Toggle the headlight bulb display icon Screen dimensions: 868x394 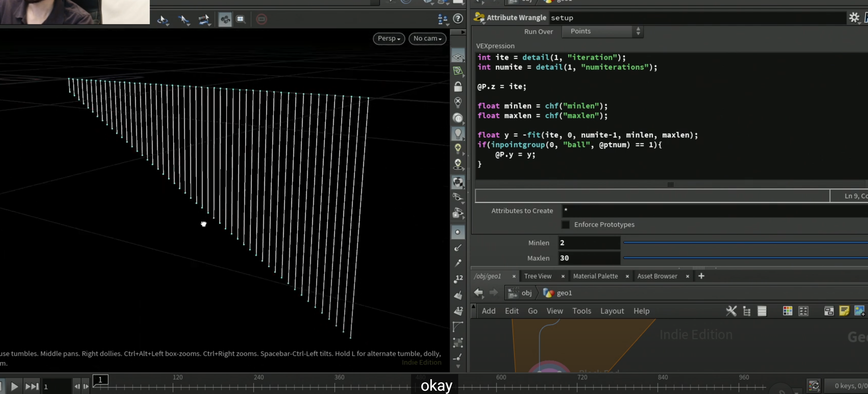[x=457, y=134]
